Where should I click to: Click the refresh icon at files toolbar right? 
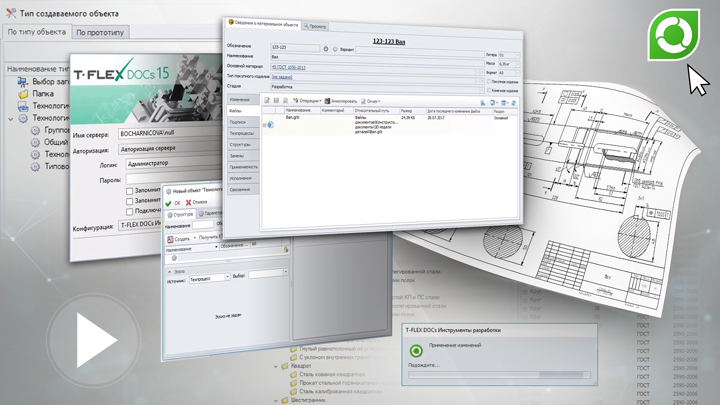coord(514,103)
